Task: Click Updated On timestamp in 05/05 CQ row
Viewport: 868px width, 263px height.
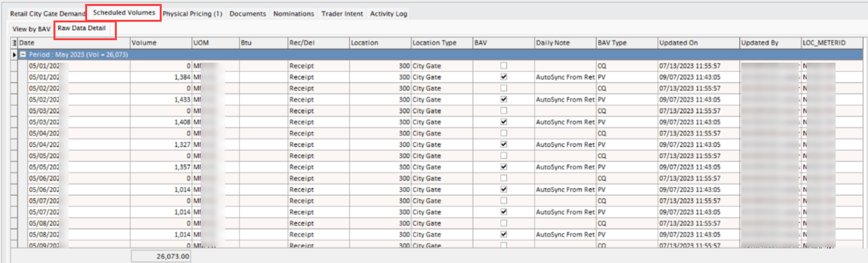Action: [698, 156]
